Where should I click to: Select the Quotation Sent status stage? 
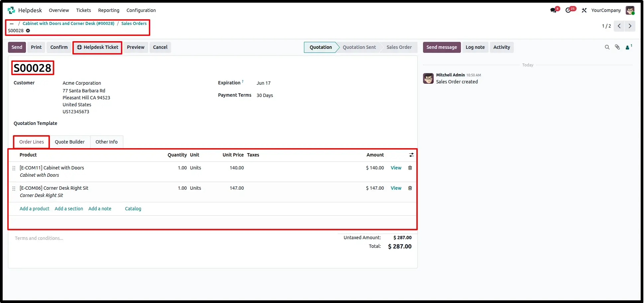359,47
